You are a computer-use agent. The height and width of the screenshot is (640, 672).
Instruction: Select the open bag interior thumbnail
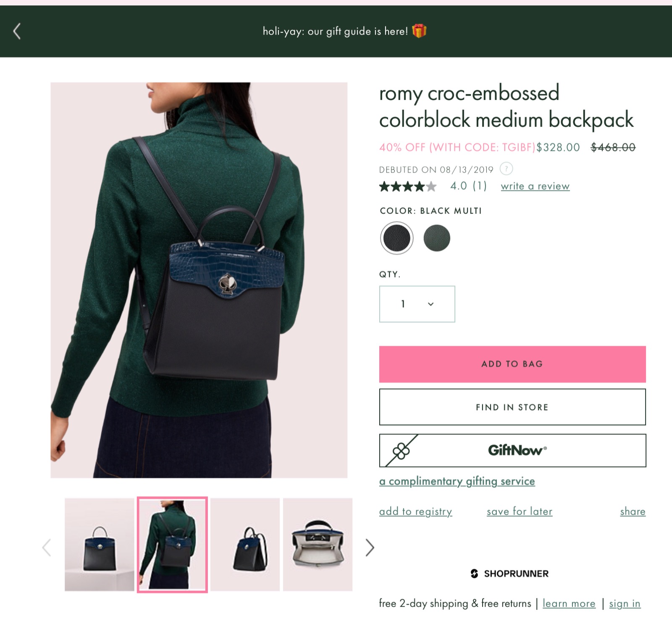coord(318,545)
